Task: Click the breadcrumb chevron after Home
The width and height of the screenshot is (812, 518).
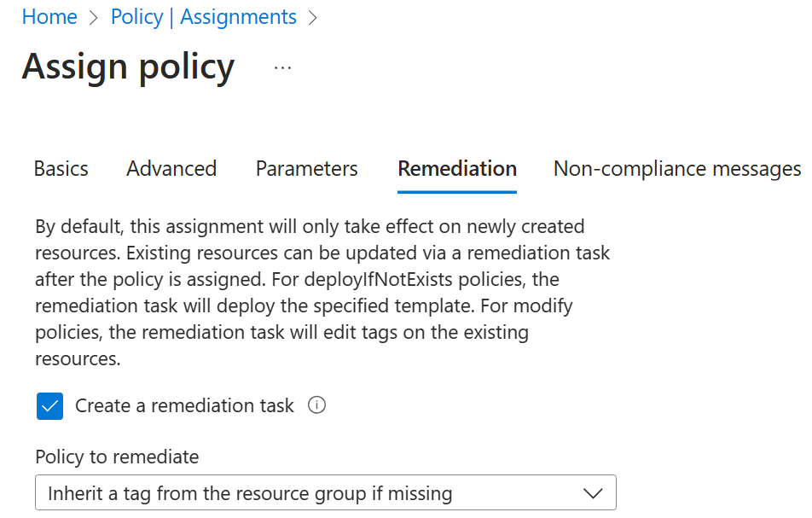Action: (91, 17)
